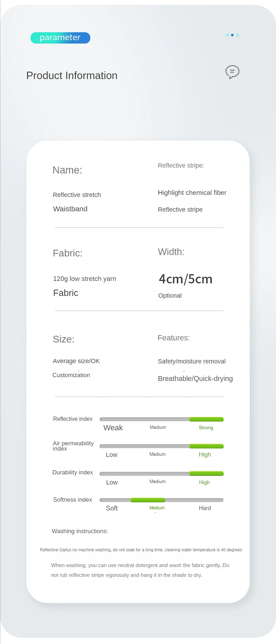
Task: Select the Weak label under Reflective index
Action: click(x=113, y=428)
